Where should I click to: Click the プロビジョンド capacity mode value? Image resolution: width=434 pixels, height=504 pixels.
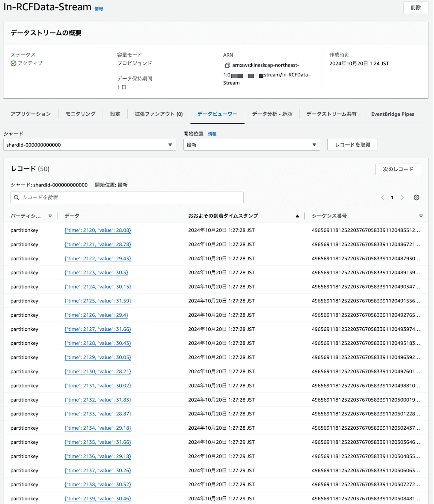point(135,64)
